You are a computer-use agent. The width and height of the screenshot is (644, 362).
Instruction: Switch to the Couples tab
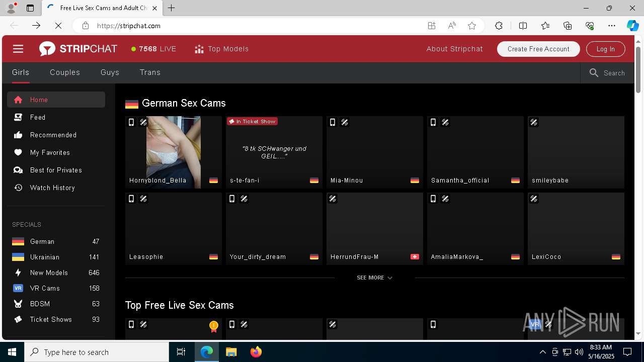[x=65, y=72]
